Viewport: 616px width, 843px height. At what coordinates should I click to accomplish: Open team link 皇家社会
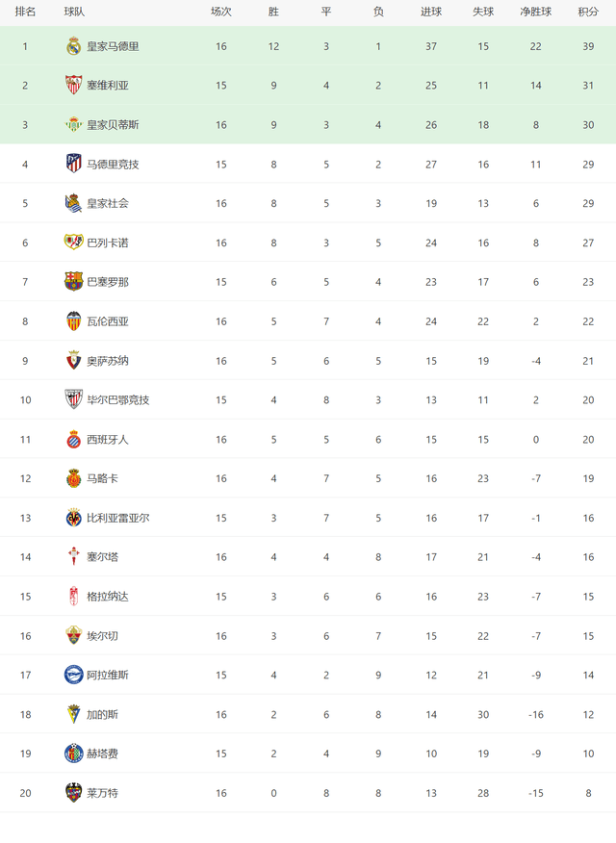pyautogui.click(x=108, y=203)
